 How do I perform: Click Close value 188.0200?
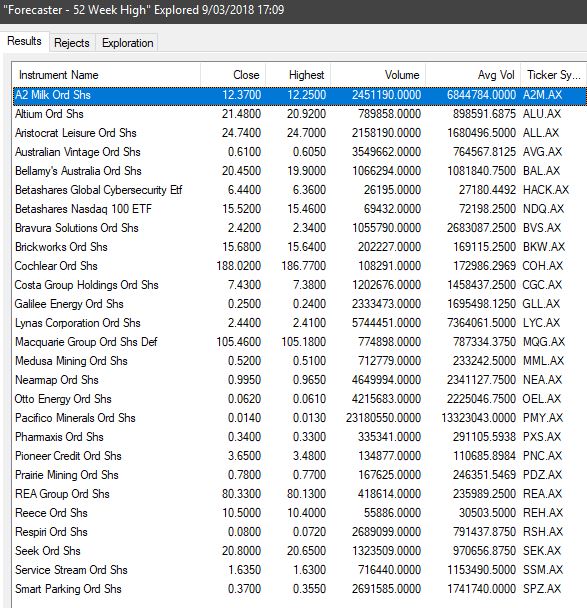(239, 266)
